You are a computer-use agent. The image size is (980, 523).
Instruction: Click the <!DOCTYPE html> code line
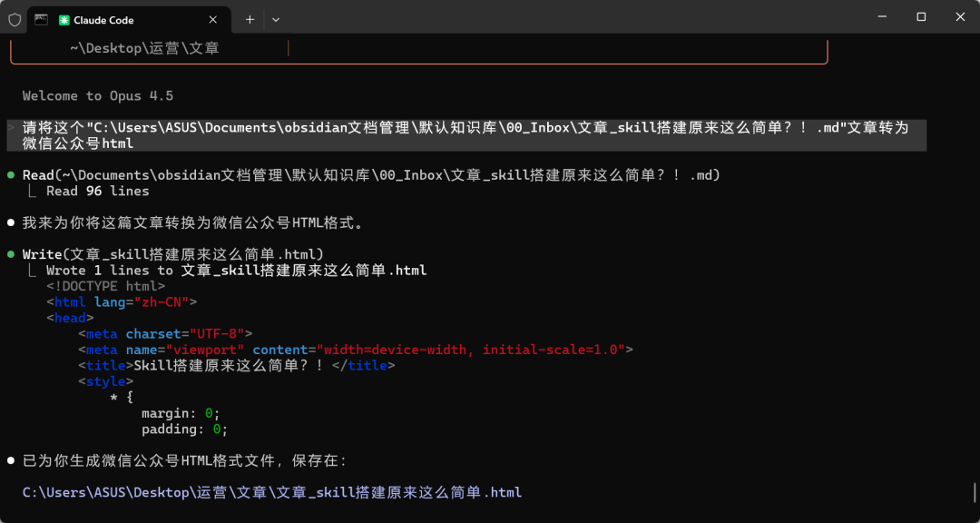[x=105, y=287]
